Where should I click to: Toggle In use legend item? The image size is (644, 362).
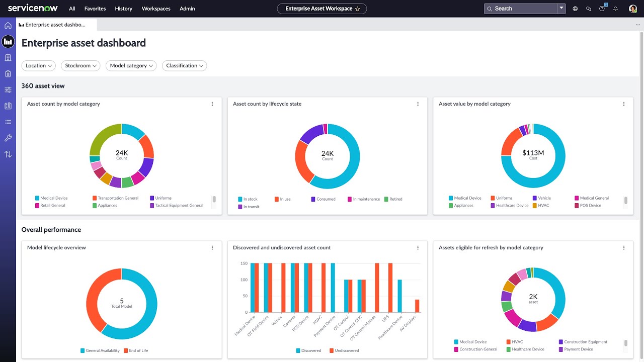click(283, 199)
